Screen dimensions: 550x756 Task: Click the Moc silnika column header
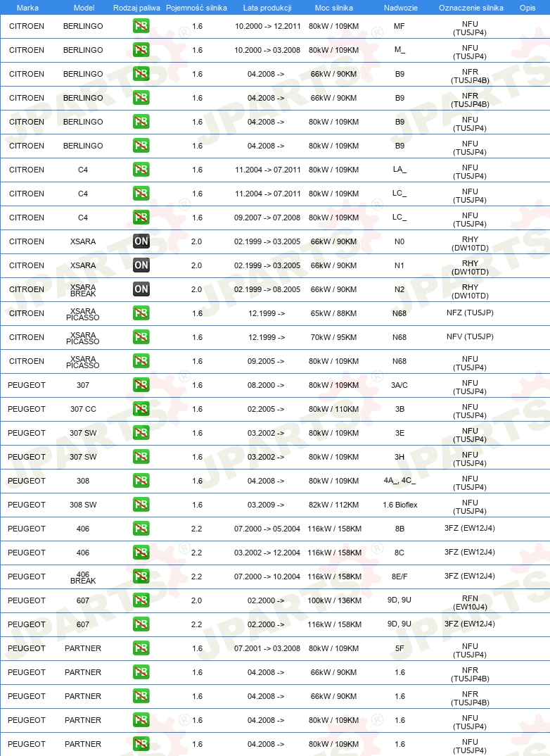coord(334,8)
